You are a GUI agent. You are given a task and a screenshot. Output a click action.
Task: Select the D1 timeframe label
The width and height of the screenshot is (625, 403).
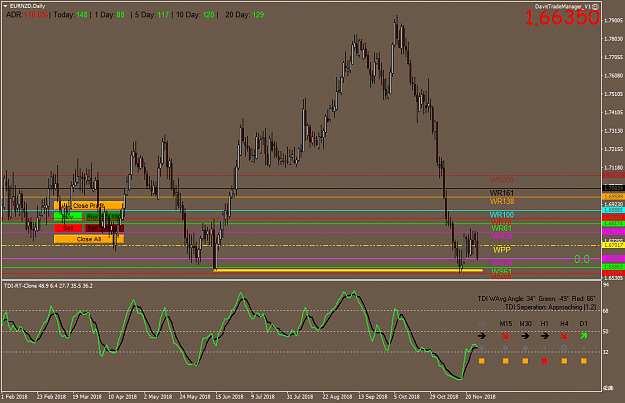pos(584,324)
